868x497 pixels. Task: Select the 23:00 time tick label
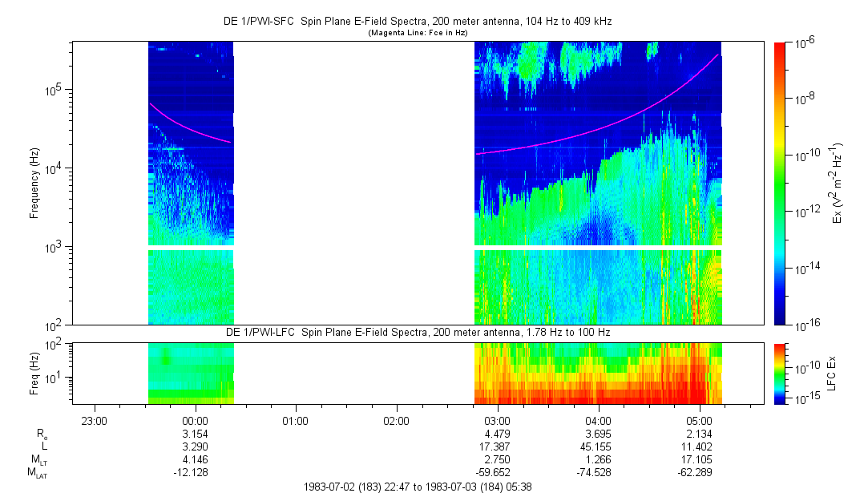pos(95,420)
